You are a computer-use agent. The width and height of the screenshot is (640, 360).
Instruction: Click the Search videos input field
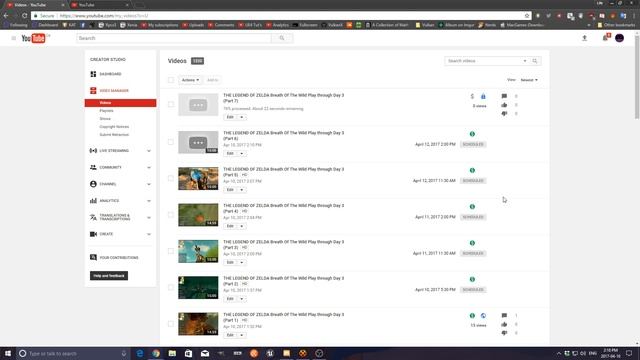coord(484,61)
